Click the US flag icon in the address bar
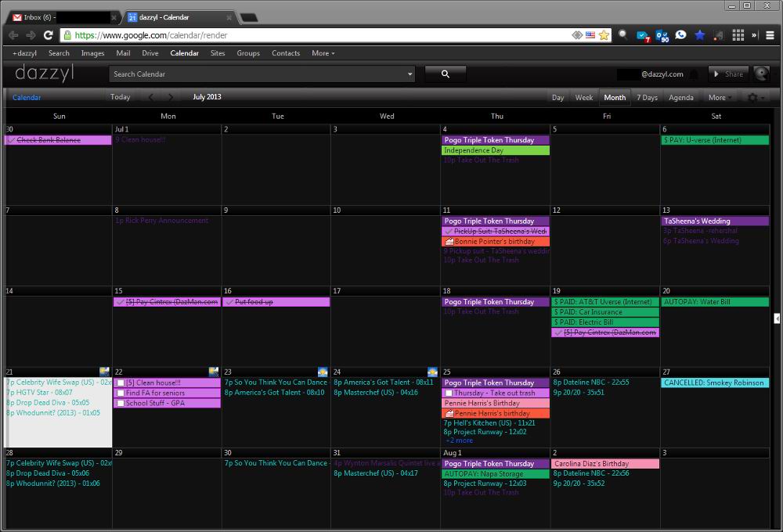This screenshot has width=783, height=532. 590,35
